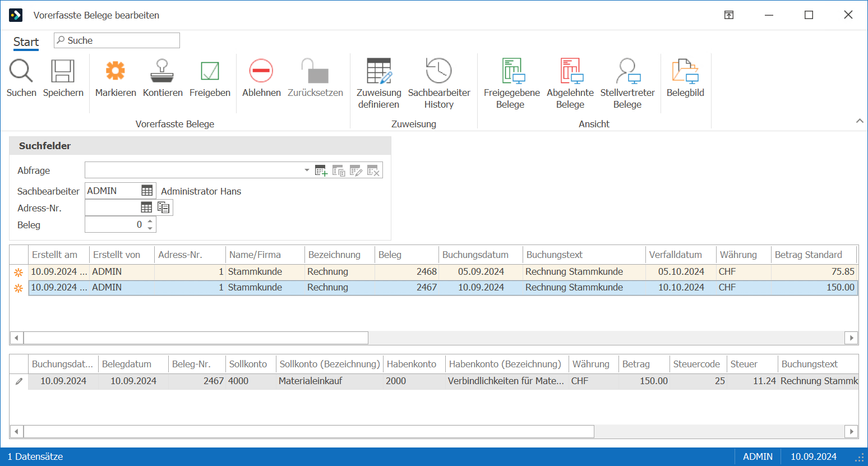Click the add new Abfrage icon
The height and width of the screenshot is (466, 868).
[321, 170]
